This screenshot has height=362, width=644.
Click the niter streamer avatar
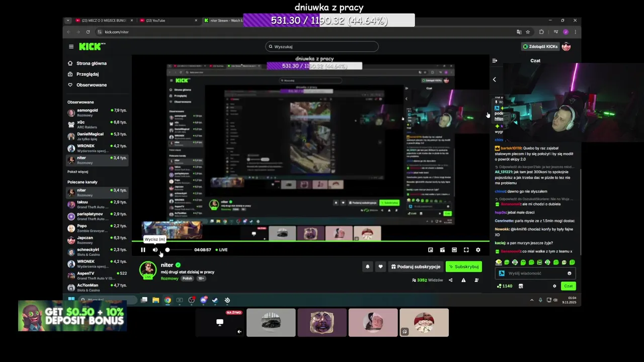click(x=148, y=269)
